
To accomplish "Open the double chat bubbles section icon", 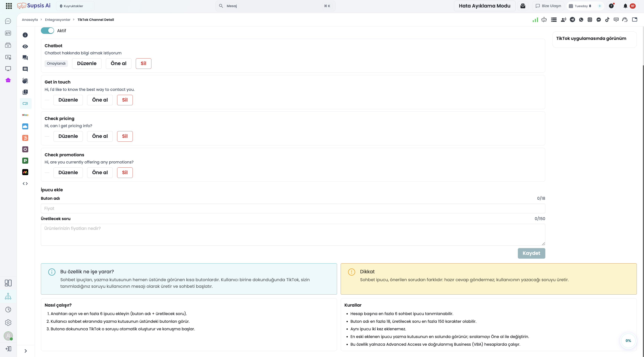I will pos(25,58).
